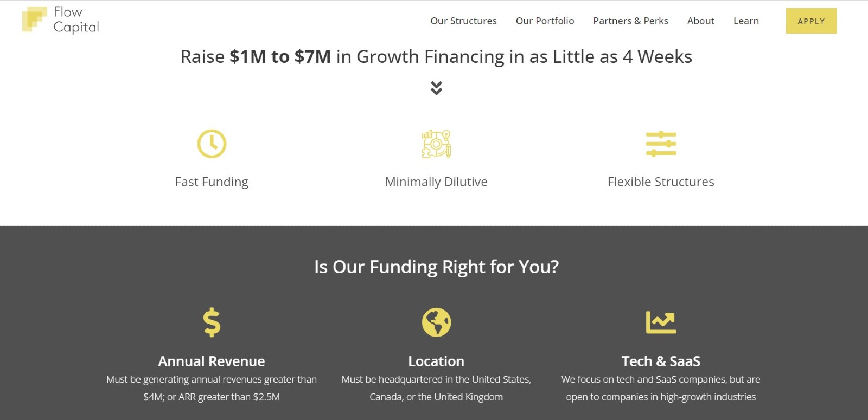This screenshot has width=868, height=420.
Task: Click the yellow APPLY button
Action: [811, 21]
